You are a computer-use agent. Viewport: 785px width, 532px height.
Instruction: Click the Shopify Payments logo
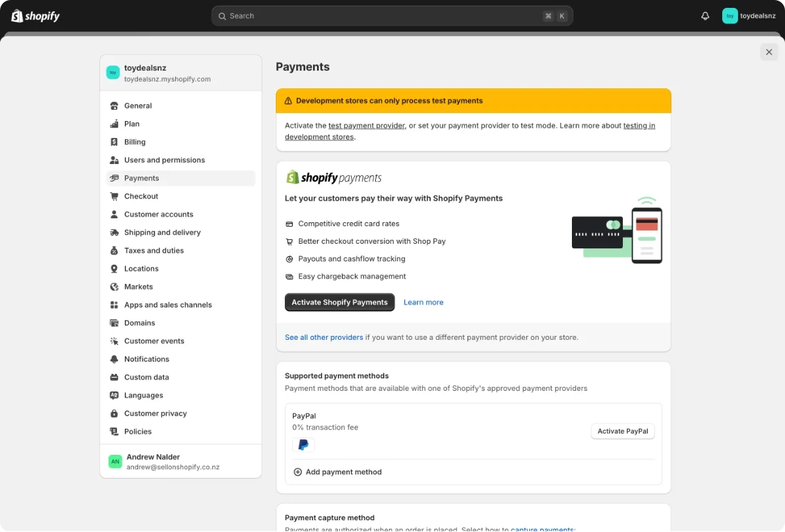click(334, 178)
